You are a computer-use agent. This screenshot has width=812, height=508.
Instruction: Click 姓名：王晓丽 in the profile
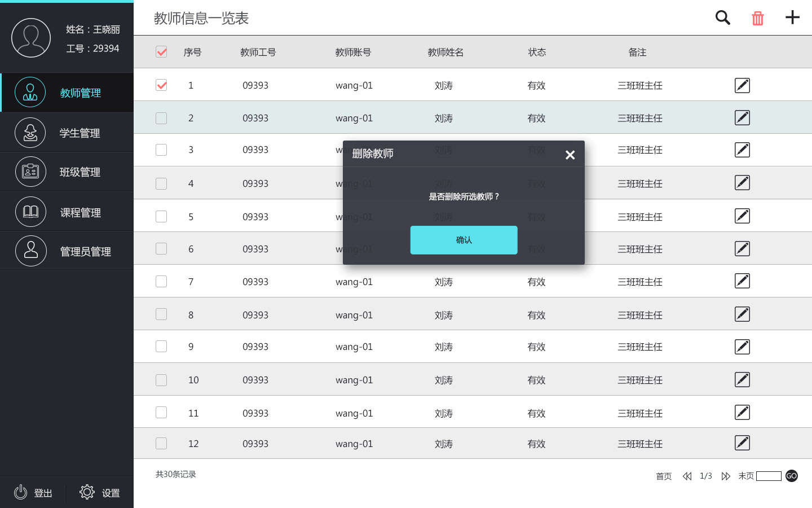(93, 29)
